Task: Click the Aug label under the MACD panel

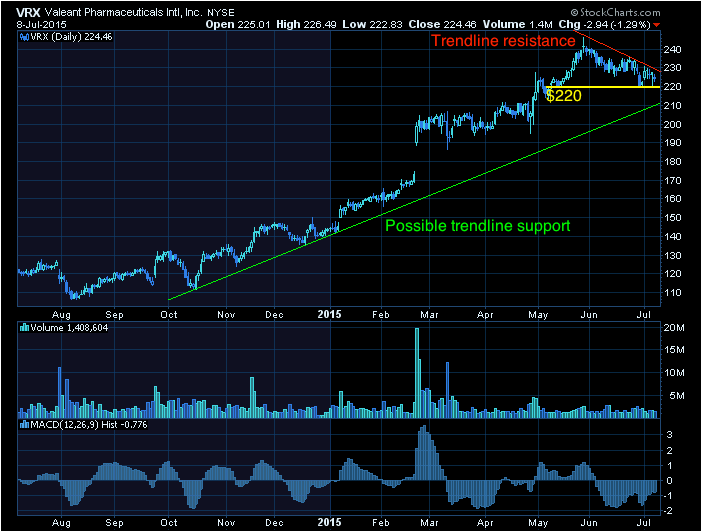Action: click(61, 523)
